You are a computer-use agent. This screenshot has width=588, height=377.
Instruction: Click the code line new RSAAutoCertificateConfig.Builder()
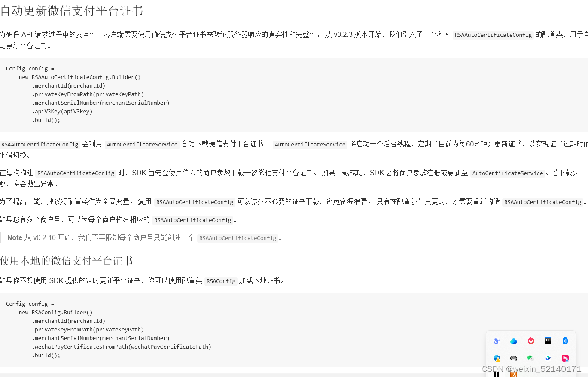(x=79, y=77)
